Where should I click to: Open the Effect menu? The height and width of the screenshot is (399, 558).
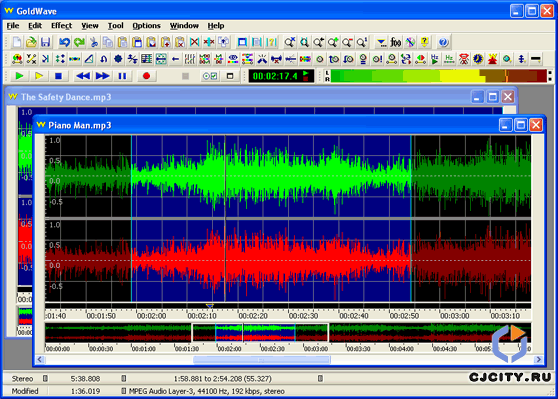[x=61, y=26]
